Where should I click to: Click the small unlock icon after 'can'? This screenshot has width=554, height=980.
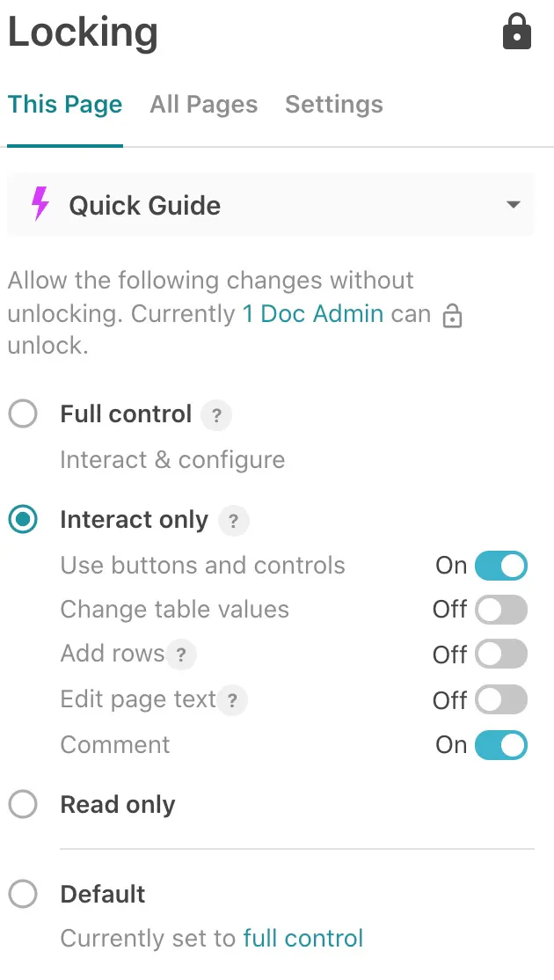tap(452, 316)
